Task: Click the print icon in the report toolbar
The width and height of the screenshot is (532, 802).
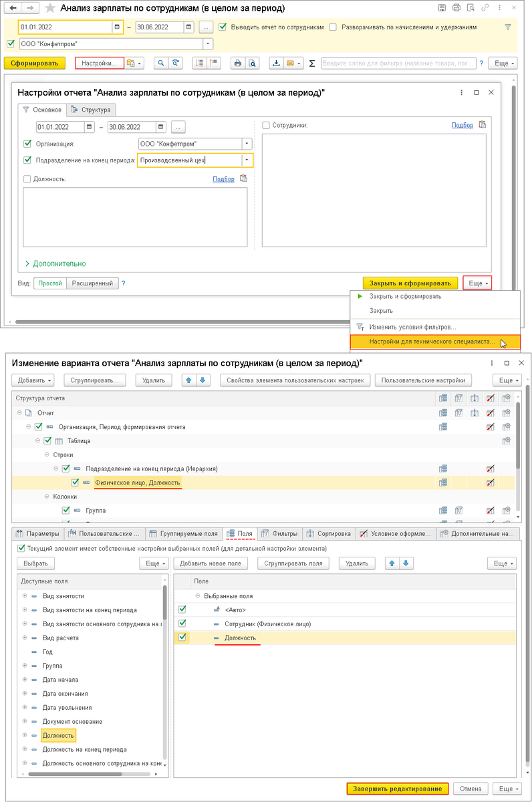Action: point(237,63)
